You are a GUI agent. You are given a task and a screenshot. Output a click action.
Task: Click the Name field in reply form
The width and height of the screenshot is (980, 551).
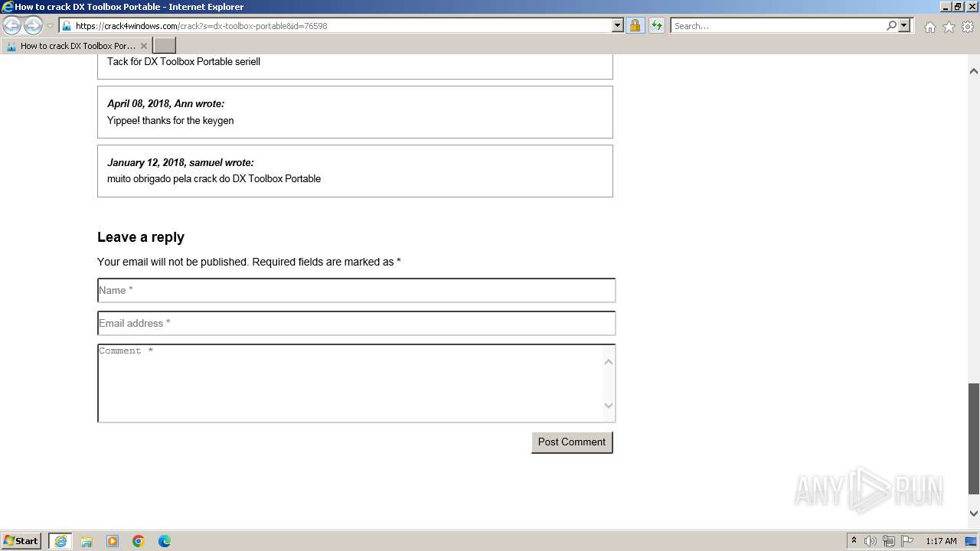[356, 290]
